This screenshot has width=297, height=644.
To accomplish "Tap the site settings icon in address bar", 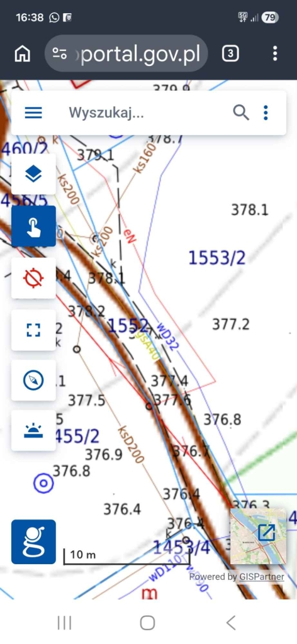I will point(60,53).
